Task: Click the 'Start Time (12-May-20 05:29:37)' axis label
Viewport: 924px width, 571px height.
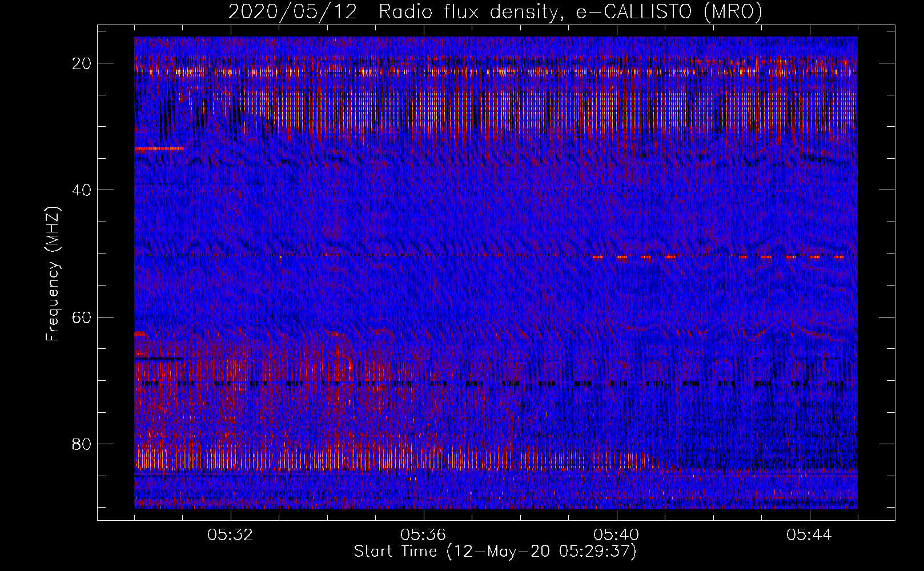Action: coord(495,552)
